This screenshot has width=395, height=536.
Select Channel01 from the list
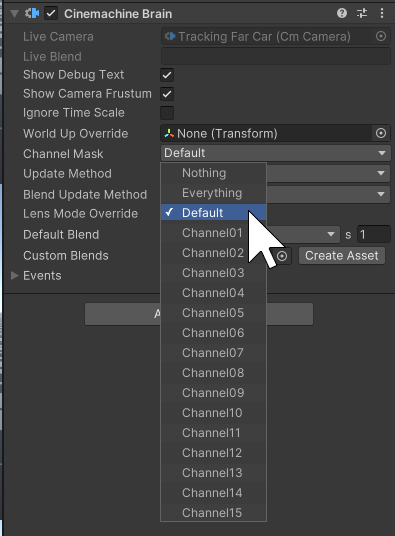[214, 233]
